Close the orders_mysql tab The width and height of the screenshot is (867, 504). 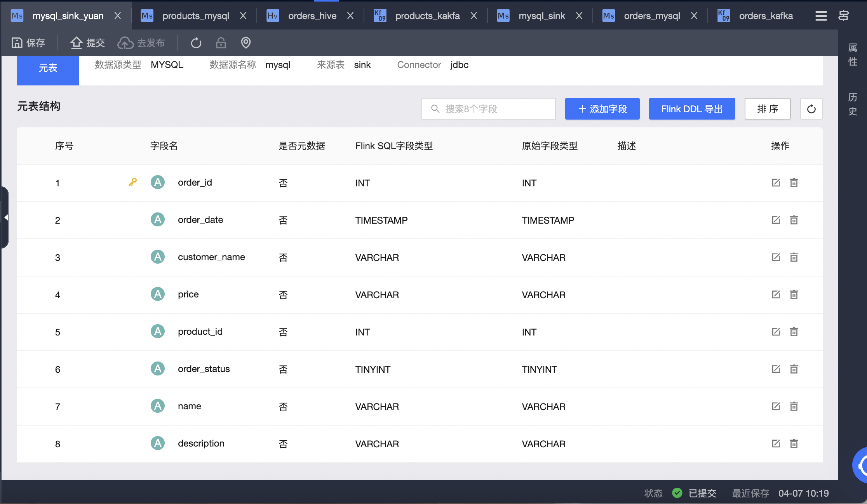pyautogui.click(x=694, y=16)
